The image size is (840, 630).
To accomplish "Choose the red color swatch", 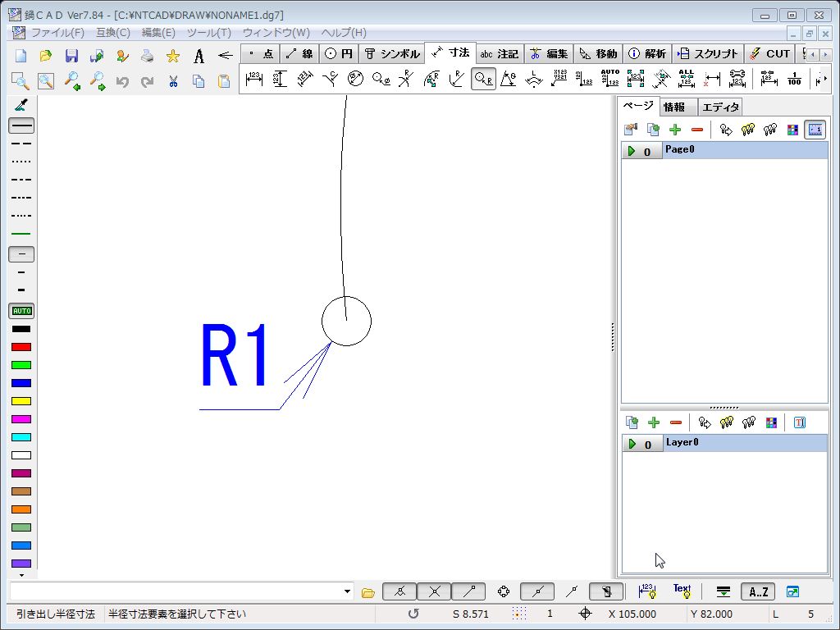I will 21,347.
